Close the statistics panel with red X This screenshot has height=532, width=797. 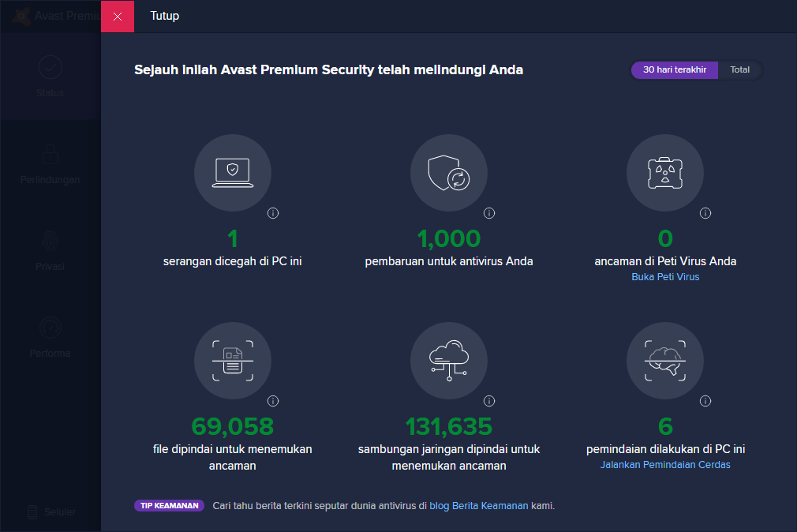(x=118, y=17)
